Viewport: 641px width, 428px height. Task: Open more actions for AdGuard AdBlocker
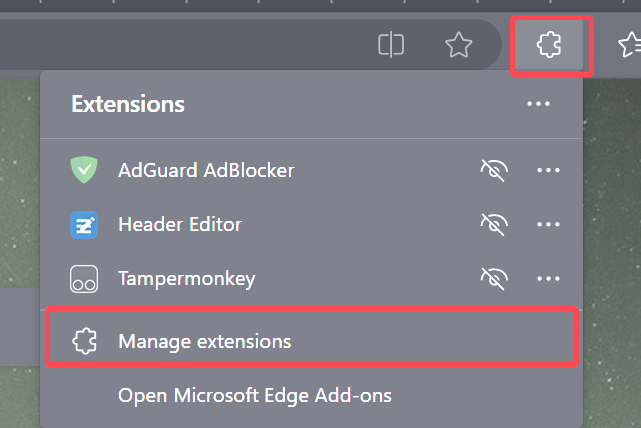coord(548,170)
